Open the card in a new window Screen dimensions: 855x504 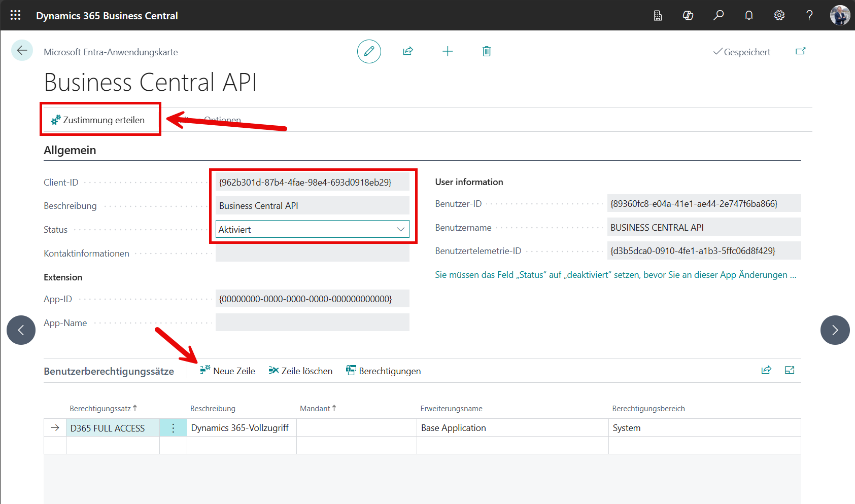(x=801, y=51)
